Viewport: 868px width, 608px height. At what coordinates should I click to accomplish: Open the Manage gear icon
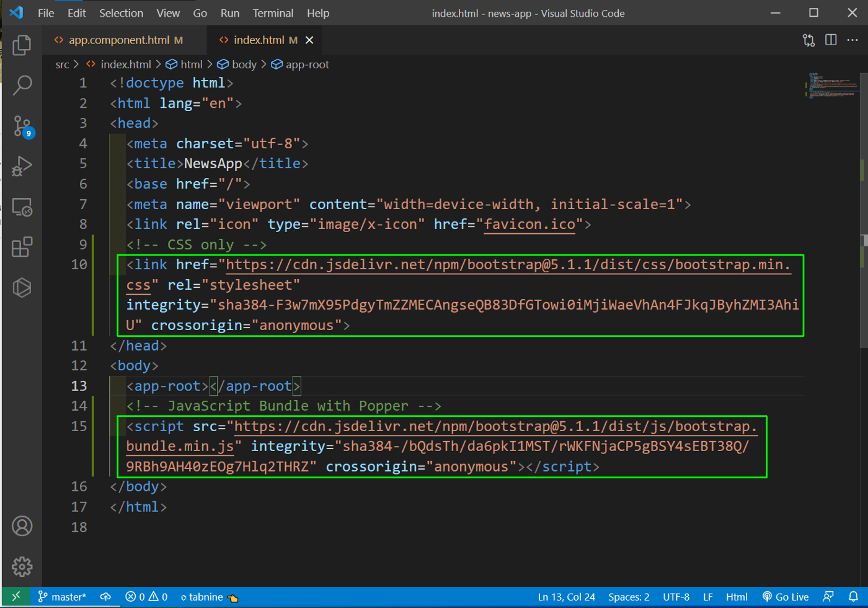(x=22, y=566)
